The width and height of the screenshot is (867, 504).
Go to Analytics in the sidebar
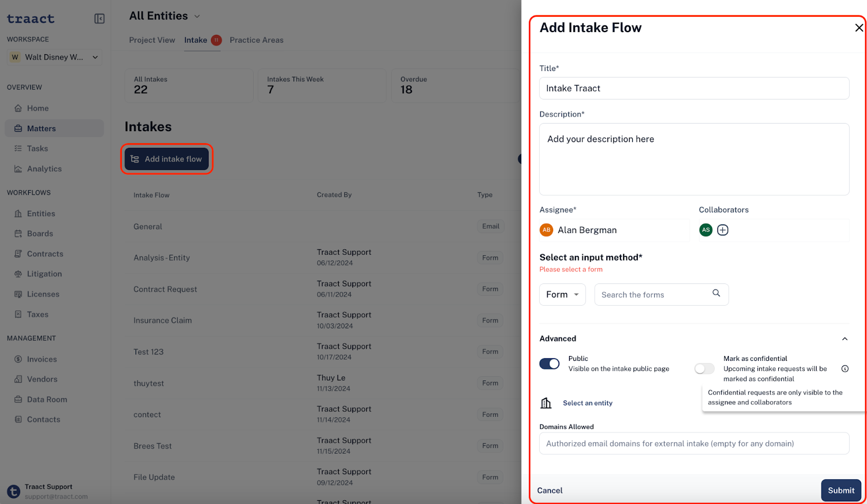44,169
